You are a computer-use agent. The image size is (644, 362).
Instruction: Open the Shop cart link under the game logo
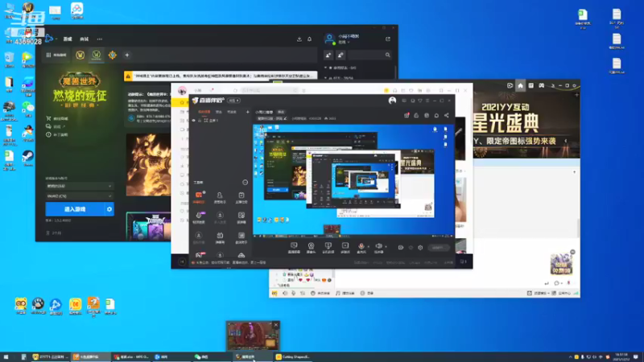pos(57,118)
